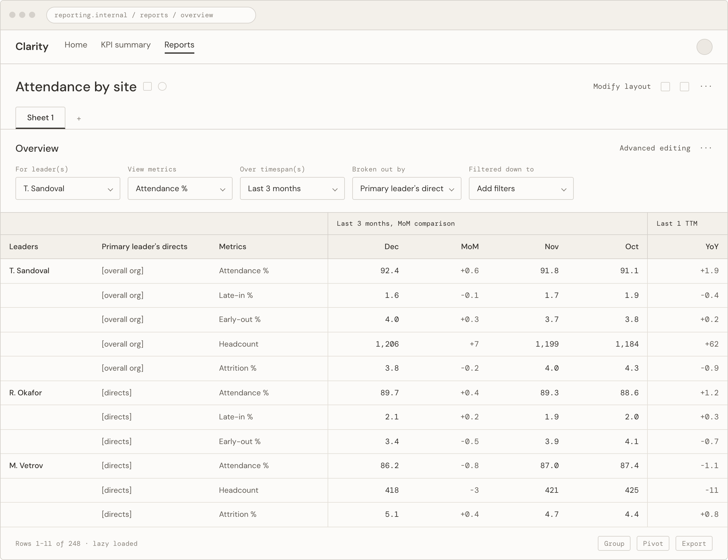Select the R. Okafor leader cell
Viewport: 728px width, 560px height.
(26, 393)
